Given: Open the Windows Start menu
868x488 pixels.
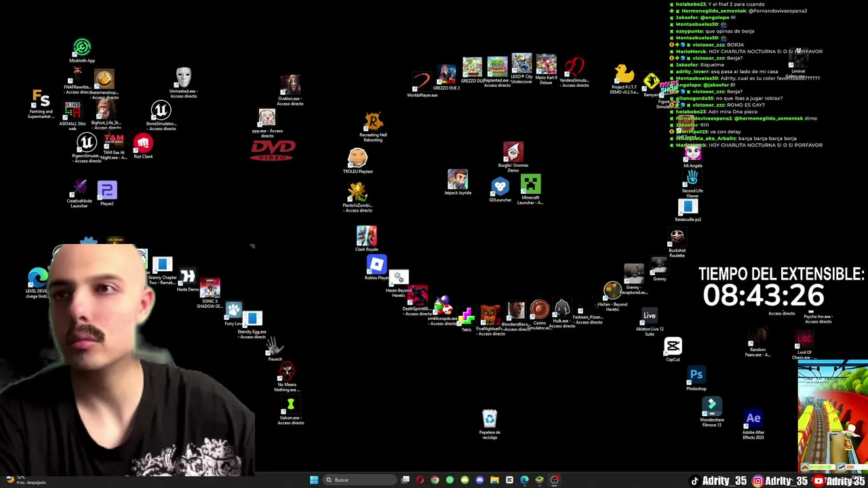Looking at the screenshot, I should click(314, 480).
